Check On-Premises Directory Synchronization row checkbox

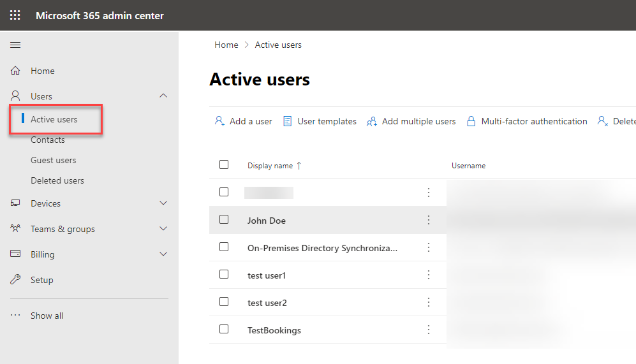tap(224, 247)
